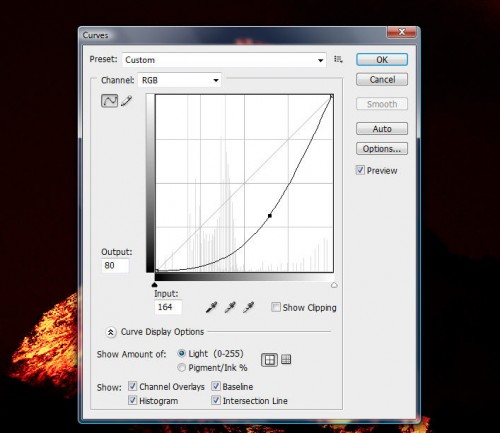Click the Smooth button

click(382, 104)
